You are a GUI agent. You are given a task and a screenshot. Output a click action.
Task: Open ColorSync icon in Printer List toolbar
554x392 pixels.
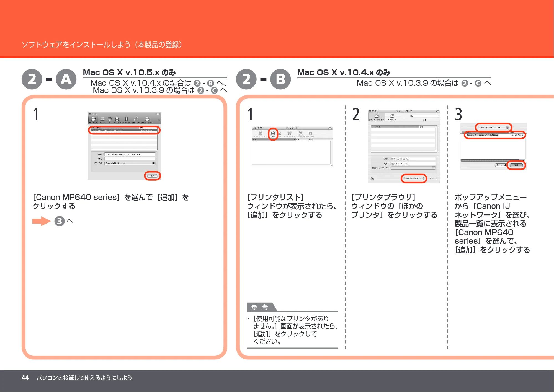pyautogui.click(x=301, y=134)
